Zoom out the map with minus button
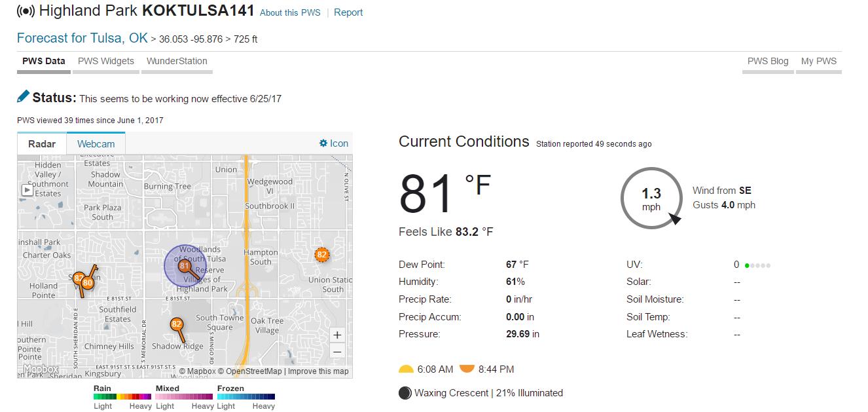The image size is (868, 412). pos(337,352)
